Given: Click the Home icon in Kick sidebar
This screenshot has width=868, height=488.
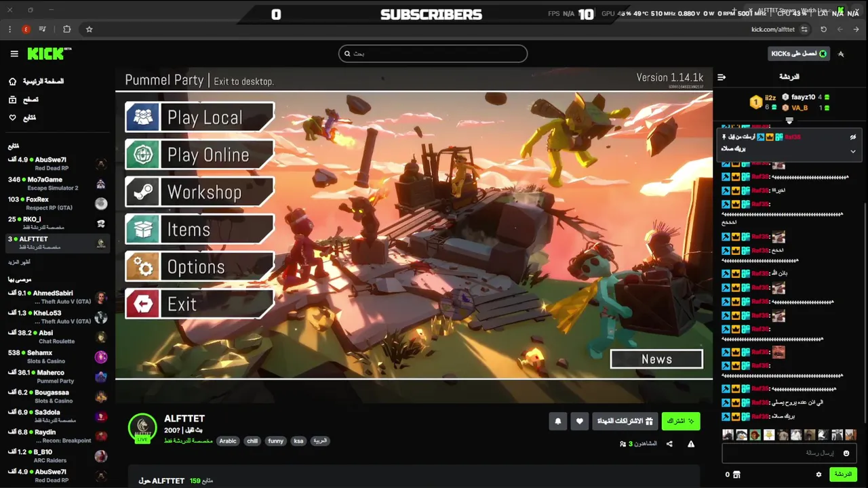Looking at the screenshot, I should (12, 81).
